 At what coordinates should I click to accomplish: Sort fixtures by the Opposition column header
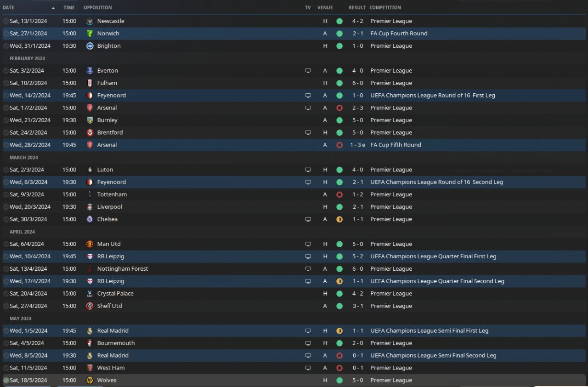click(x=97, y=8)
